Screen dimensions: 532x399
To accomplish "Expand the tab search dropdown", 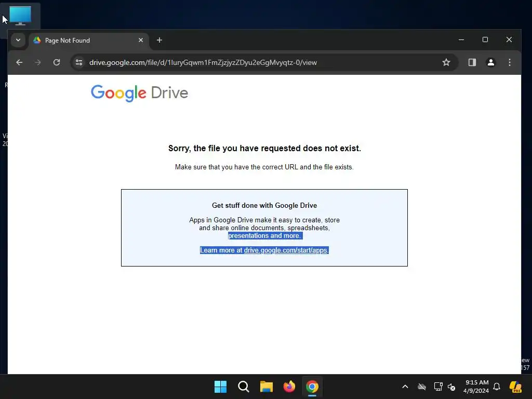I will point(18,40).
